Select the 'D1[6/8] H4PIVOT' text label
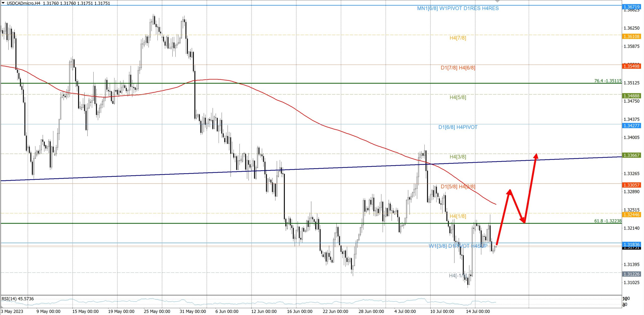The height and width of the screenshot is (315, 644). tap(458, 127)
